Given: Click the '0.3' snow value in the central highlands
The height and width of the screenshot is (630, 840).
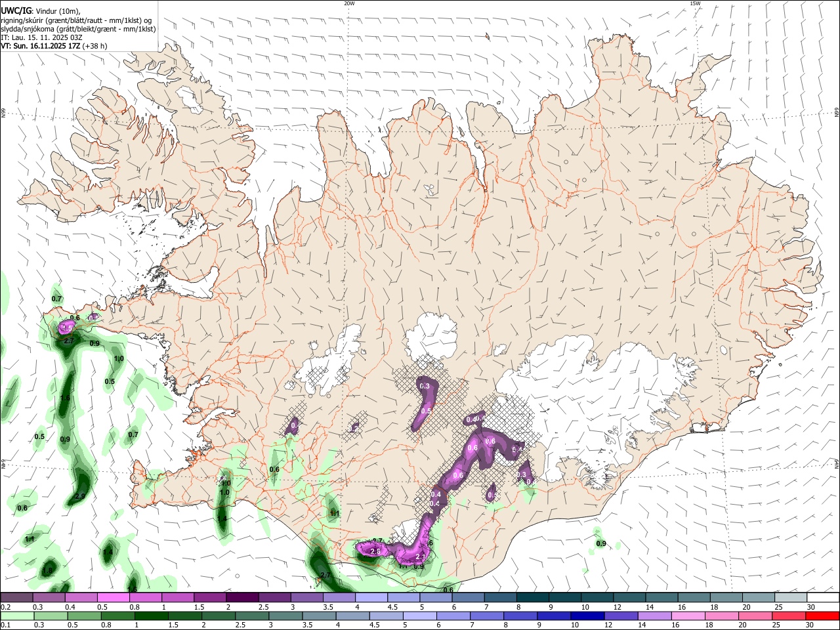Looking at the screenshot, I should point(425,386).
